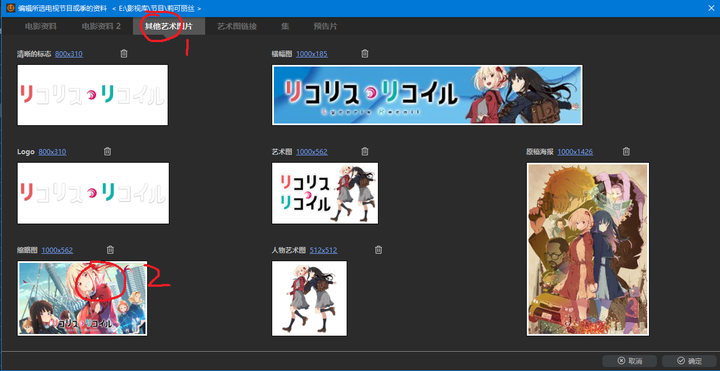Click the 横幅图 banner image
This screenshot has width=720, height=371.
pyautogui.click(x=427, y=95)
